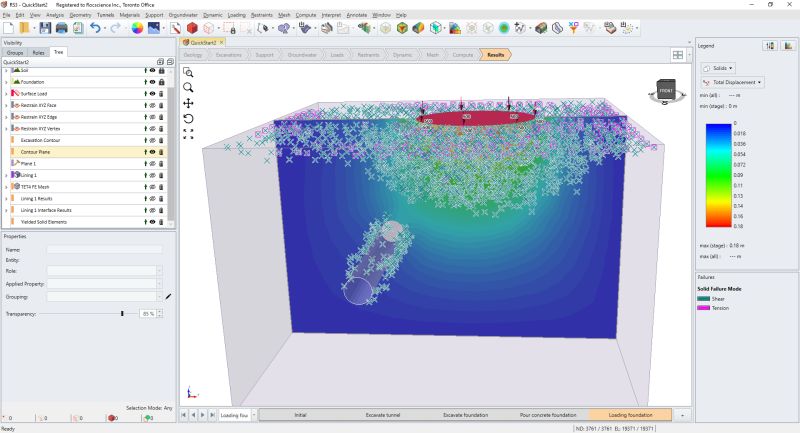Switch to the Roles tab
Image resolution: width=800 pixels, height=433 pixels.
pyautogui.click(x=38, y=53)
